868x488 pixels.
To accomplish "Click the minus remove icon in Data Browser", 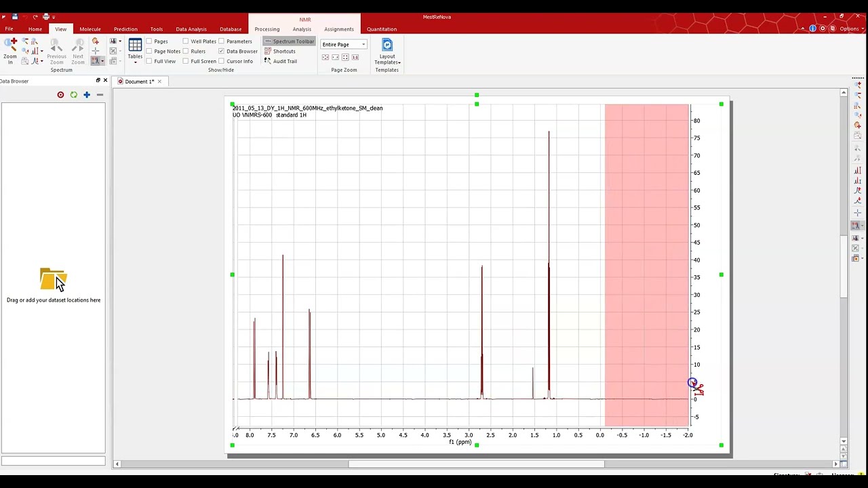I will point(100,95).
